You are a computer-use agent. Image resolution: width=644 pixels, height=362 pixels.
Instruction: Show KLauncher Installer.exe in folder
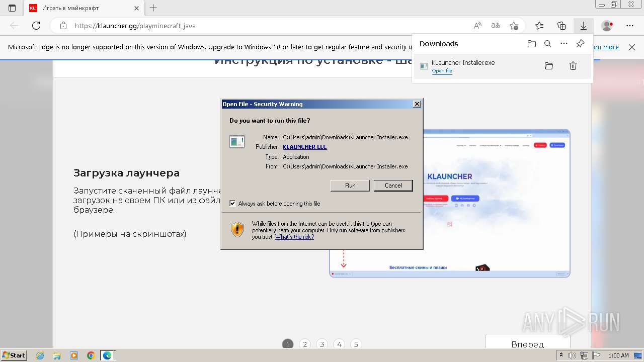click(x=549, y=66)
